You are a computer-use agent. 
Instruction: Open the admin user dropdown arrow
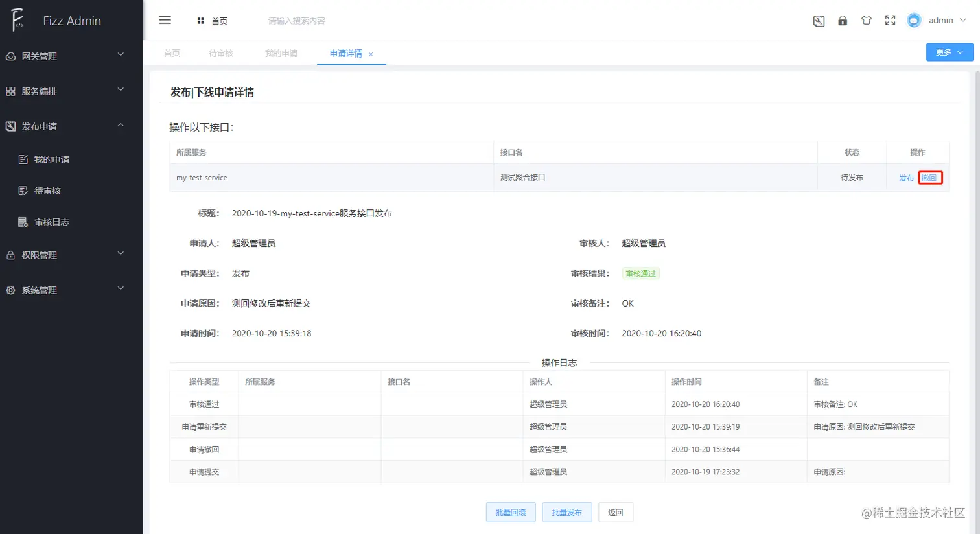coord(963,21)
